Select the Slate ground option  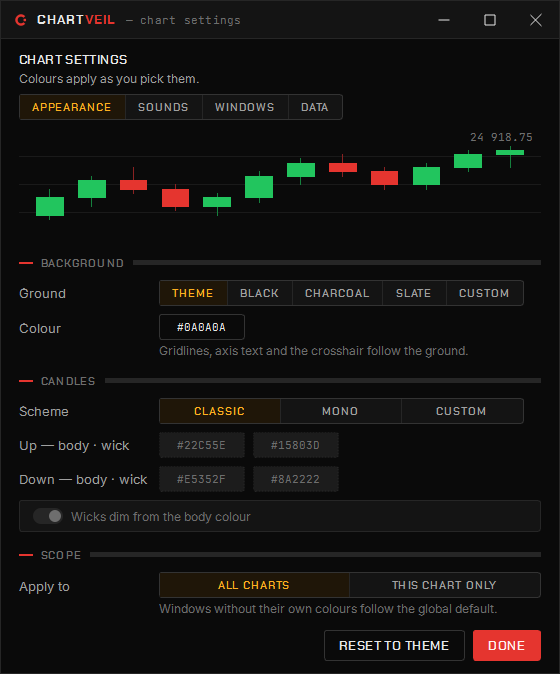tap(414, 293)
